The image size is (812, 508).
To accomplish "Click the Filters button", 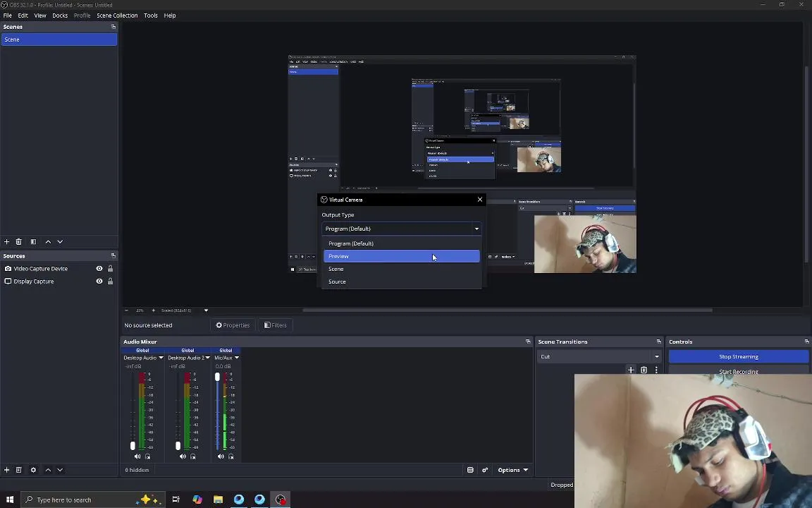I will [x=276, y=325].
